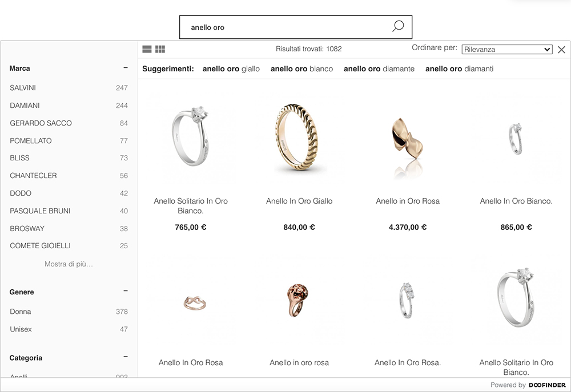
Task: Open the infinity-shaped rose gold ring image
Action: tap(195, 303)
